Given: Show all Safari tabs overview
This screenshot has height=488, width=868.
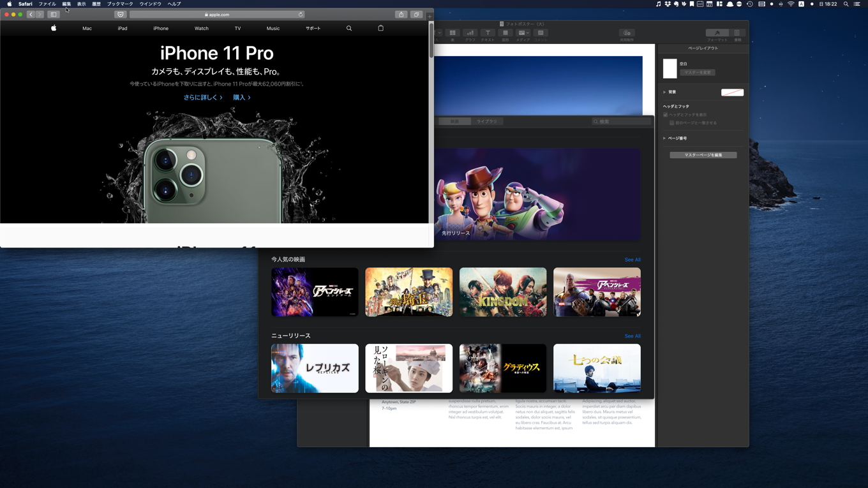Looking at the screenshot, I should [x=416, y=14].
